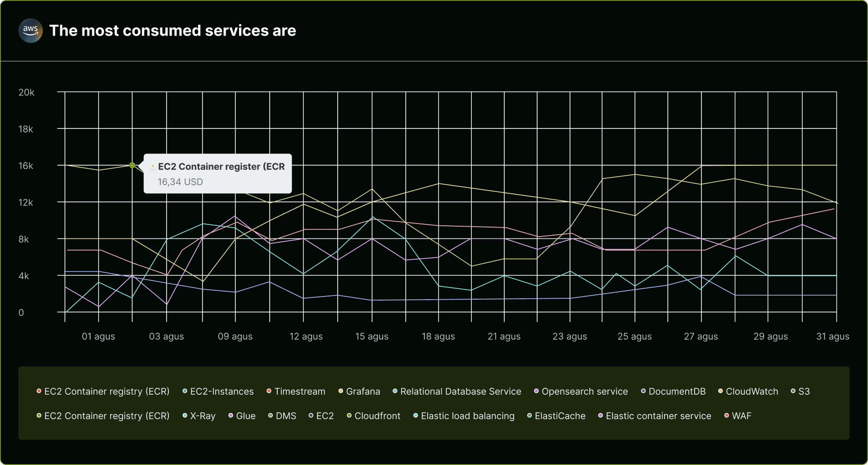
Task: Select the ElastiCache legend label
Action: 560,416
